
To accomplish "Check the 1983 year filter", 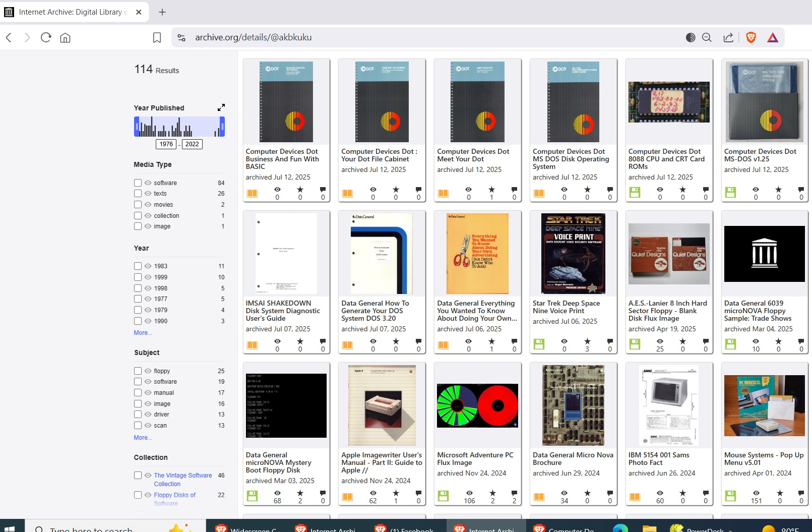I will tap(138, 266).
